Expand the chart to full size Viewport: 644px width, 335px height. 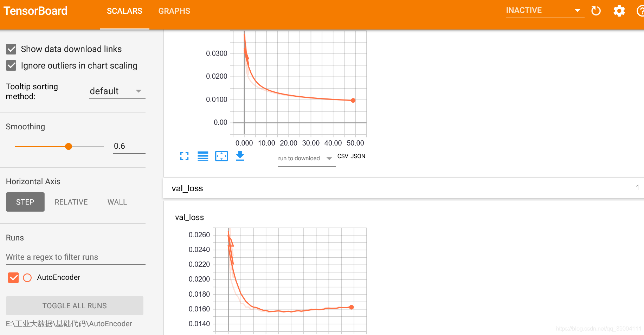tap(184, 156)
